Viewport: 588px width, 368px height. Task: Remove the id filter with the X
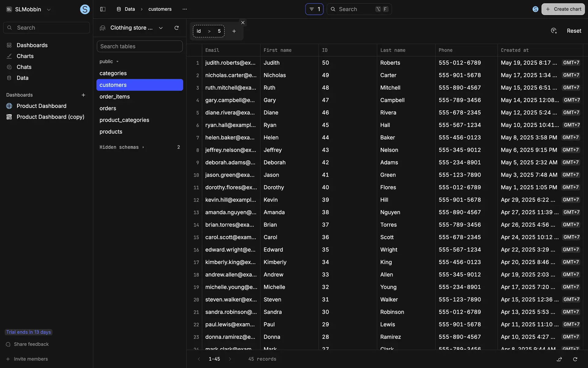point(243,23)
